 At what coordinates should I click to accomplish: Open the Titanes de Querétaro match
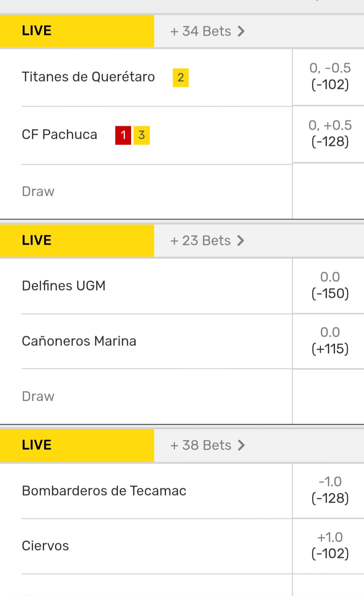pos(88,77)
